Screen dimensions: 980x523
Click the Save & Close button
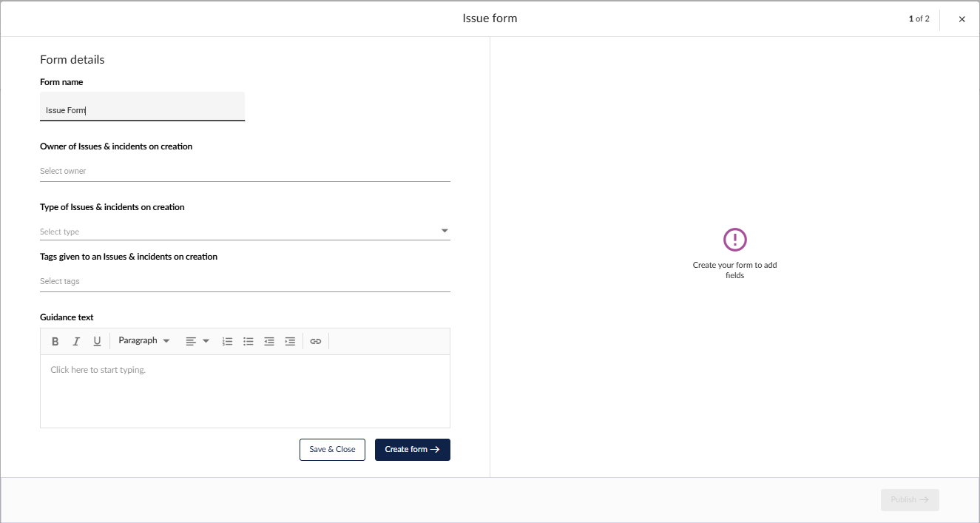point(332,450)
